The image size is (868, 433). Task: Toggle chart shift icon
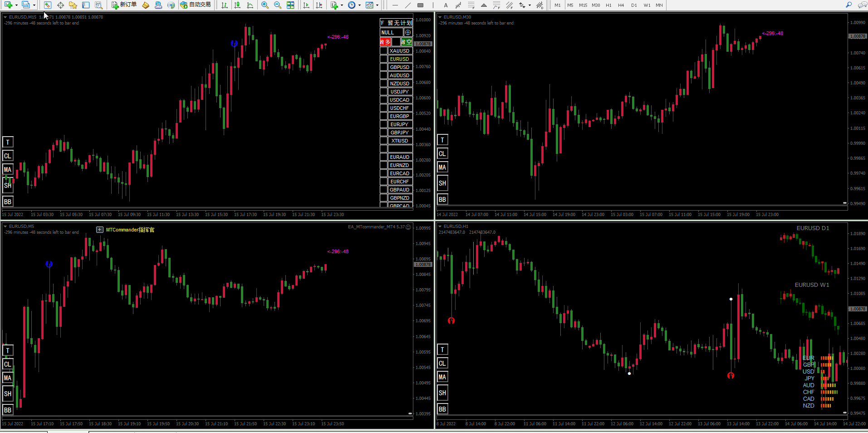point(319,5)
